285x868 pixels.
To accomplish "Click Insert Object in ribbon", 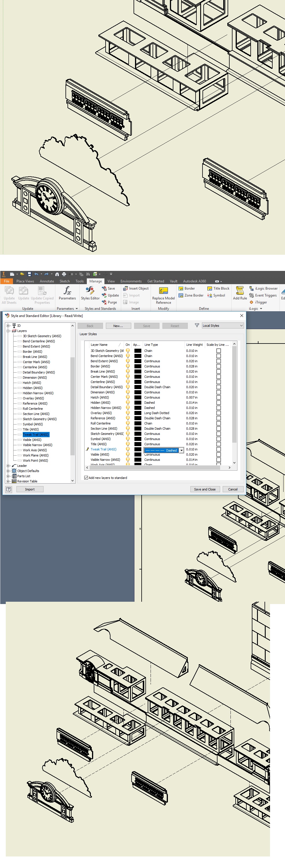I will coord(136,288).
